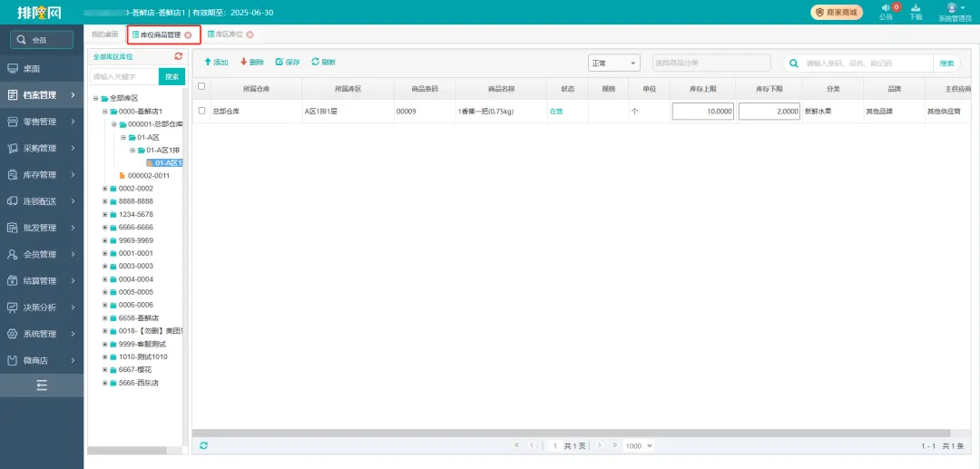The height and width of the screenshot is (469, 980).
Task: Click the red refresh icon beside 全部库区库位
Action: (x=179, y=56)
